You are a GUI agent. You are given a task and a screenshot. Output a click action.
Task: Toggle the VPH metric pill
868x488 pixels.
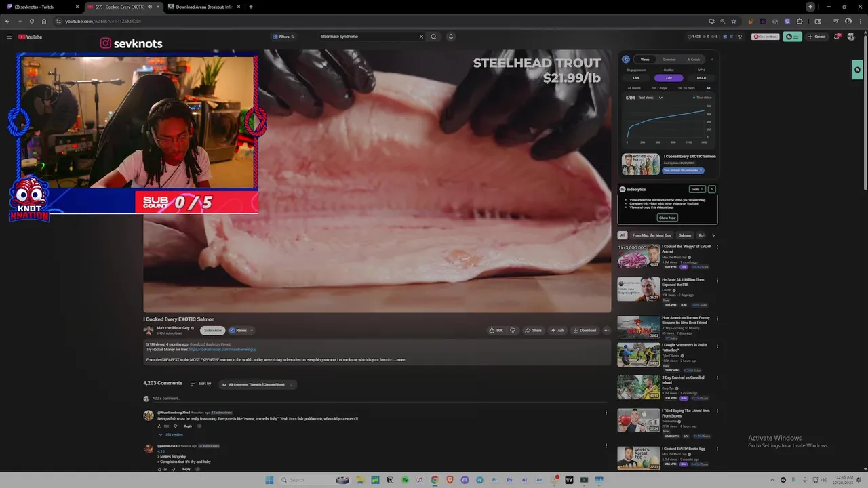[x=701, y=78]
